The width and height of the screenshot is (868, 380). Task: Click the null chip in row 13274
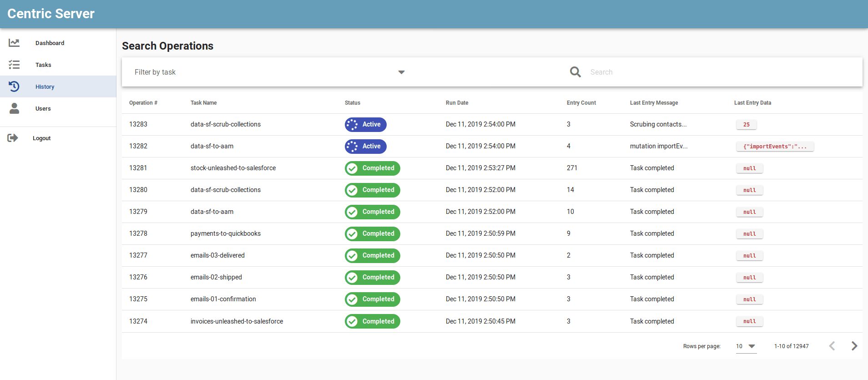point(750,321)
